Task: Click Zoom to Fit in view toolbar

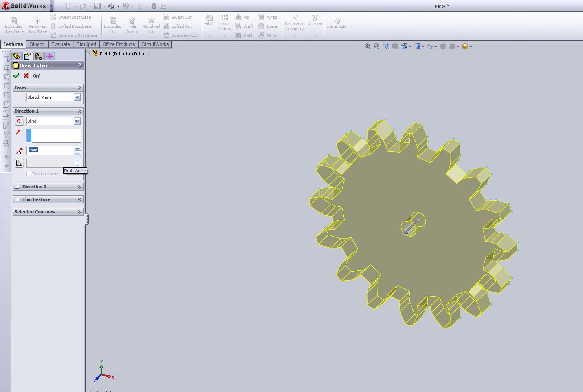Action: click(x=368, y=46)
